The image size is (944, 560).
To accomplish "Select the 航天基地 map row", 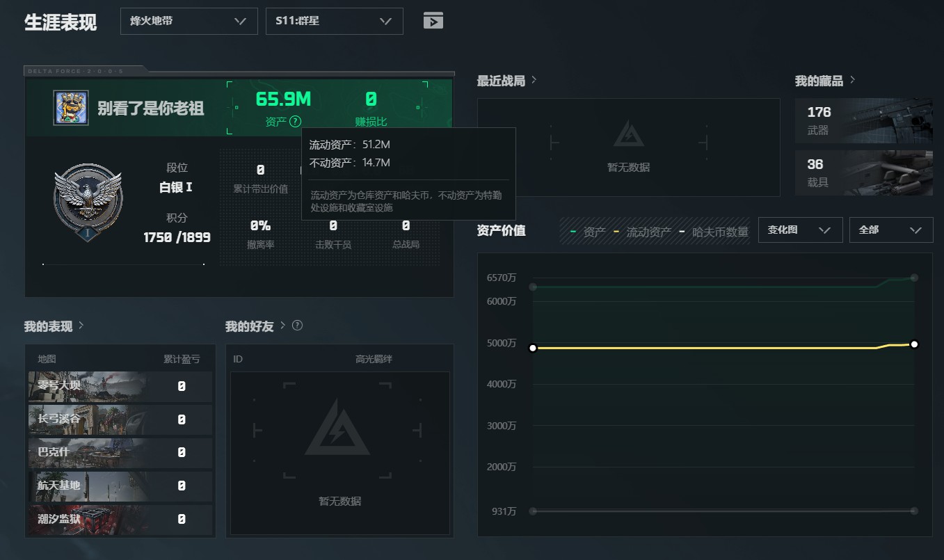I will (x=120, y=486).
